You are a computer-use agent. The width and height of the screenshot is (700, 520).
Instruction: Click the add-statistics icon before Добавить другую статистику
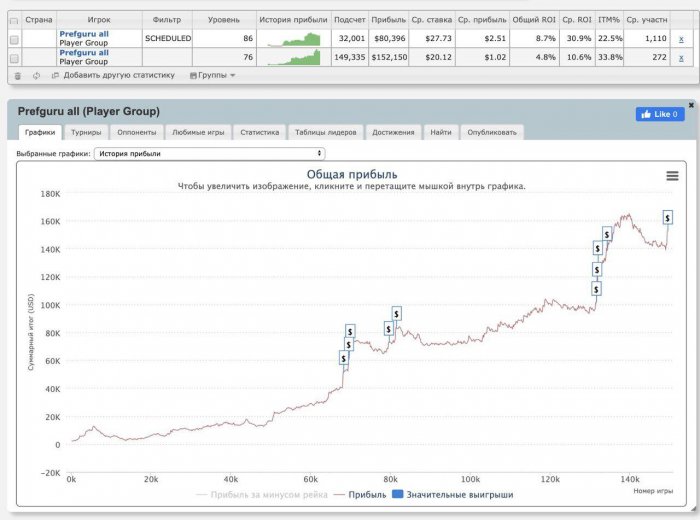click(55, 75)
